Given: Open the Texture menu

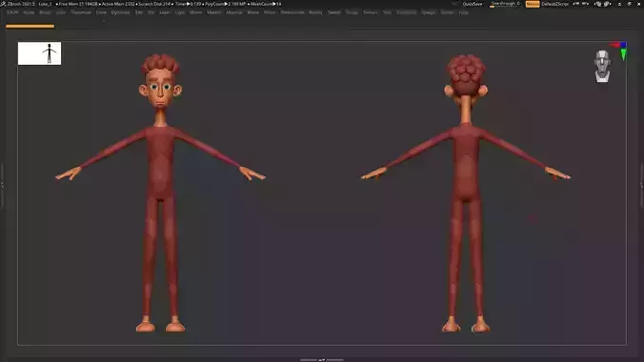Looking at the screenshot, I should point(370,12).
